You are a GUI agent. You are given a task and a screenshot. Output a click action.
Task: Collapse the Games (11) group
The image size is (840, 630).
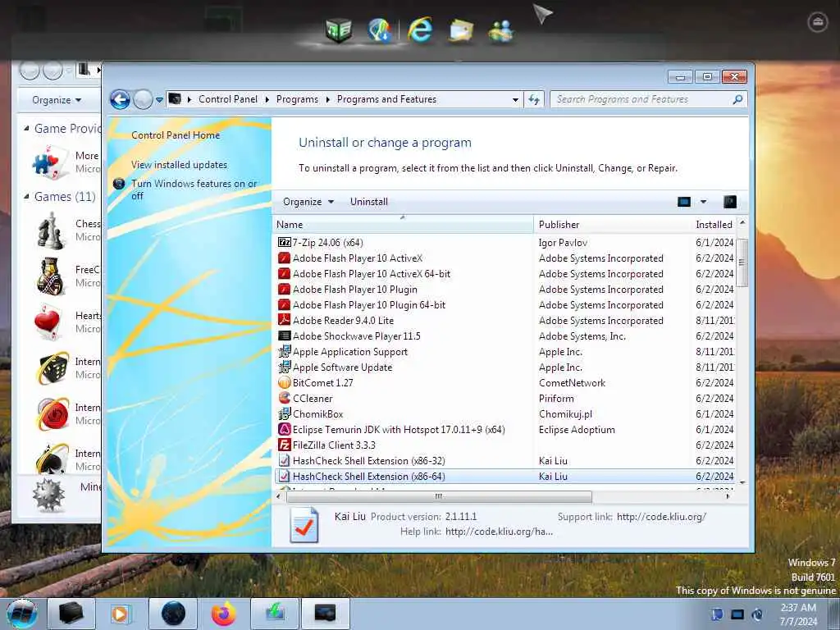pos(26,197)
